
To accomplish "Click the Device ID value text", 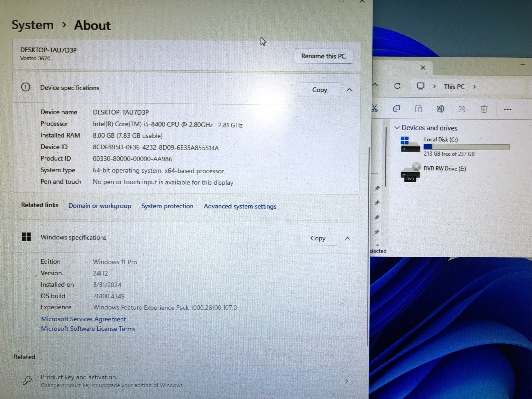I will (156, 148).
